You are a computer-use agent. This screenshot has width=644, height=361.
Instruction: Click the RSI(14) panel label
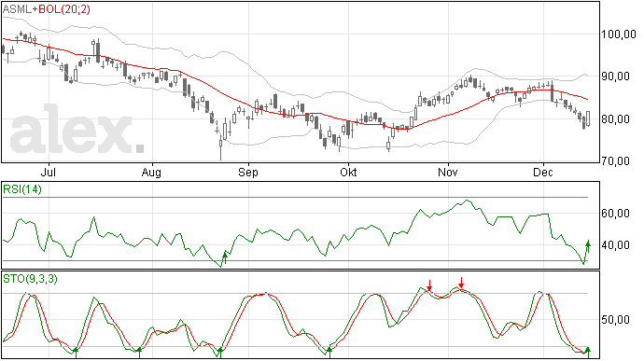[x=22, y=189]
